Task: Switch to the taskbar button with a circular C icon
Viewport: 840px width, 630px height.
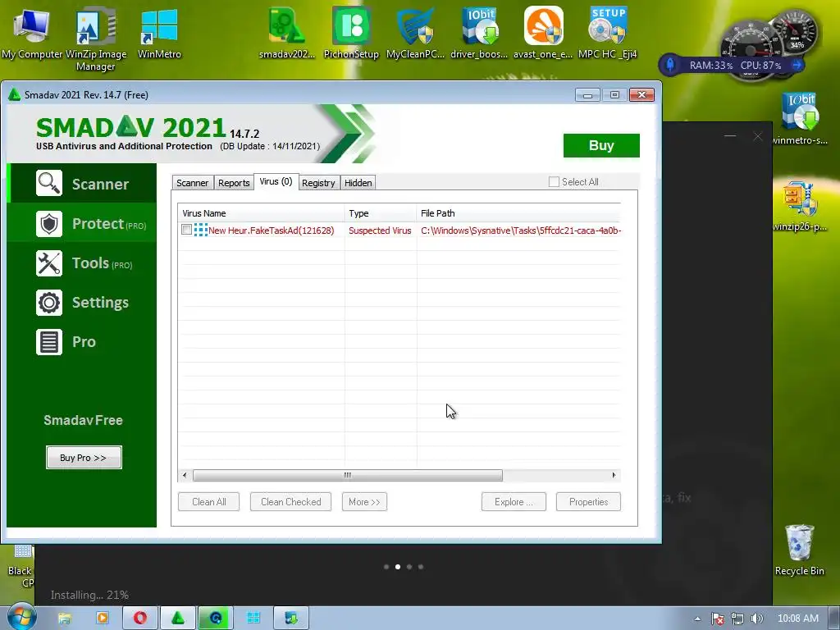Action: (x=216, y=619)
